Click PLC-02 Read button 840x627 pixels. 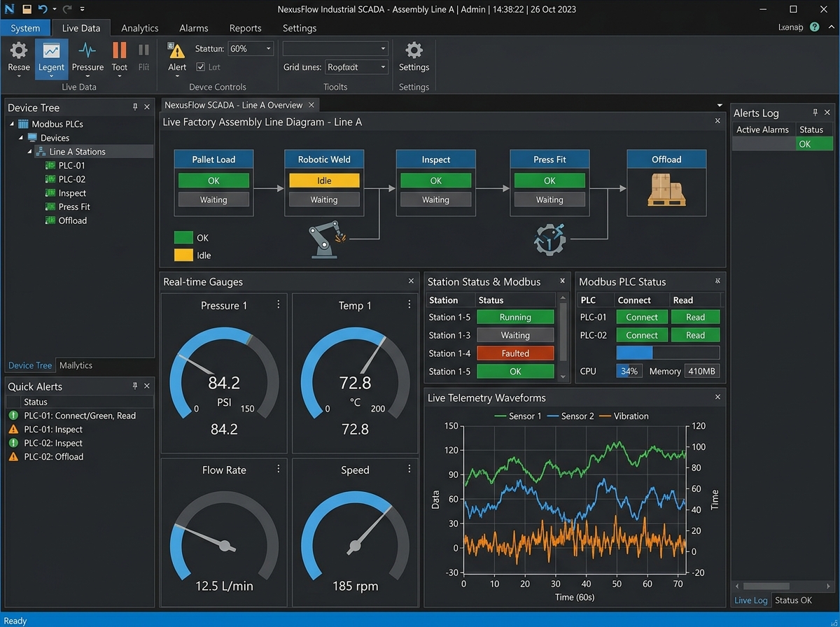(695, 335)
